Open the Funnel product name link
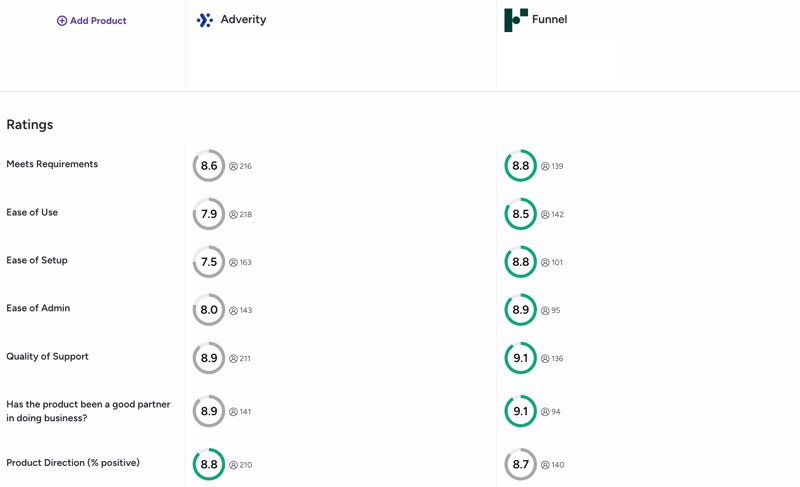This screenshot has height=487, width=800. [x=549, y=20]
